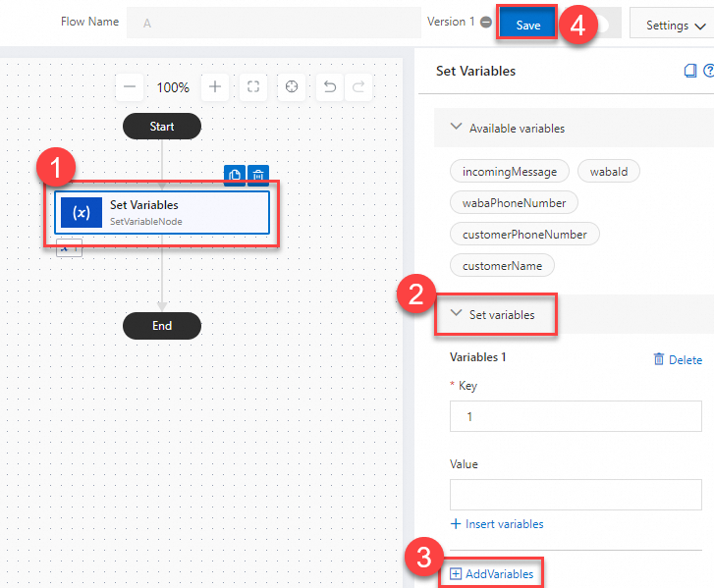The width and height of the screenshot is (714, 588).
Task: Select the customerPhoneNumber variable chip
Action: click(x=524, y=235)
